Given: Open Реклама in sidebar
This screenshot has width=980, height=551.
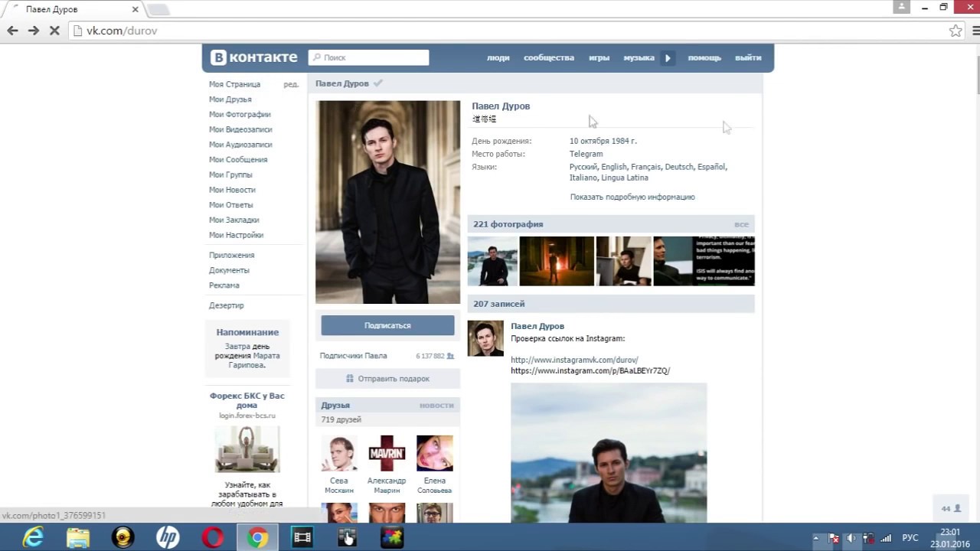Looking at the screenshot, I should coord(224,285).
